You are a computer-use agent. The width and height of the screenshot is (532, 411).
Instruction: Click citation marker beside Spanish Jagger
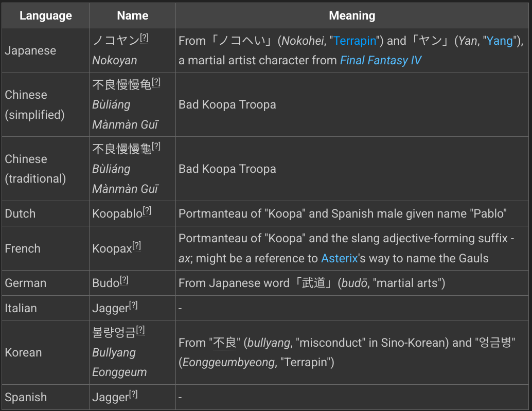pos(133,395)
